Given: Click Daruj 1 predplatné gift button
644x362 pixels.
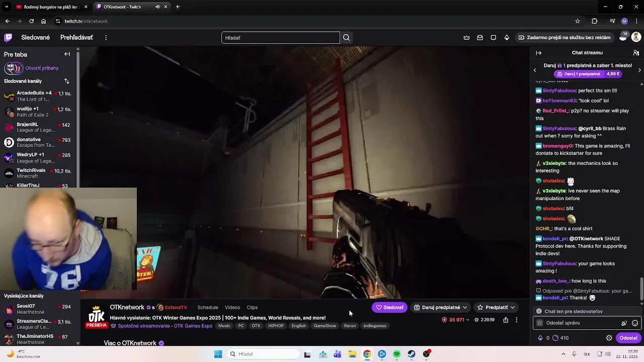Looking at the screenshot, I should click(587, 74).
